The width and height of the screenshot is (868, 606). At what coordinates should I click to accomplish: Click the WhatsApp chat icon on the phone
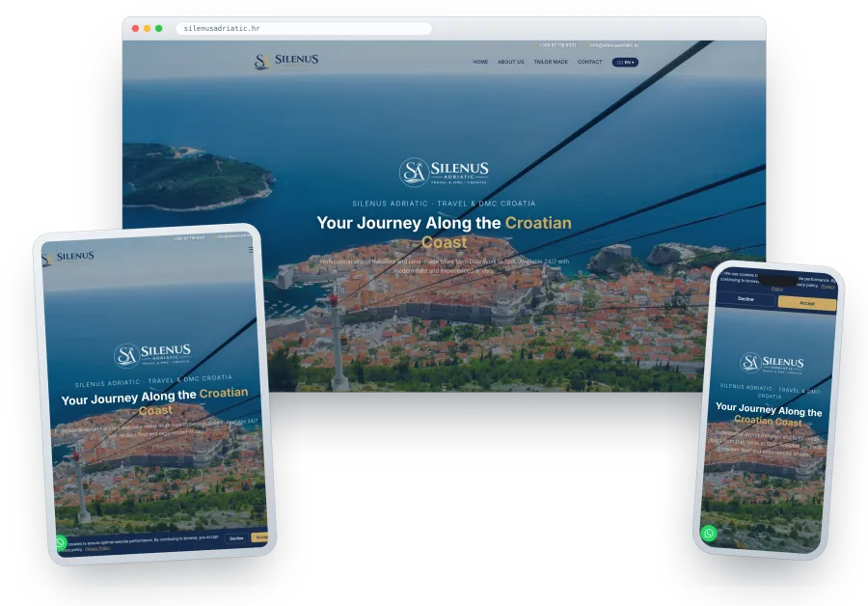pos(709,533)
